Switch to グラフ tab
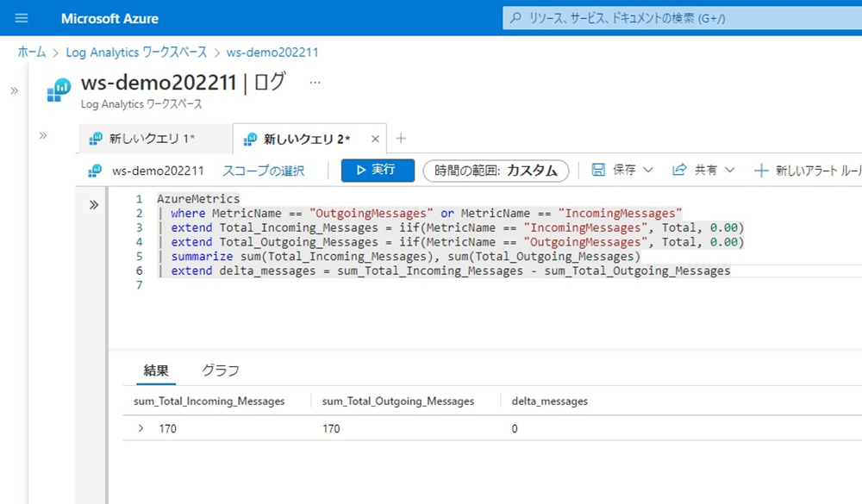The width and height of the screenshot is (862, 504). coord(221,370)
